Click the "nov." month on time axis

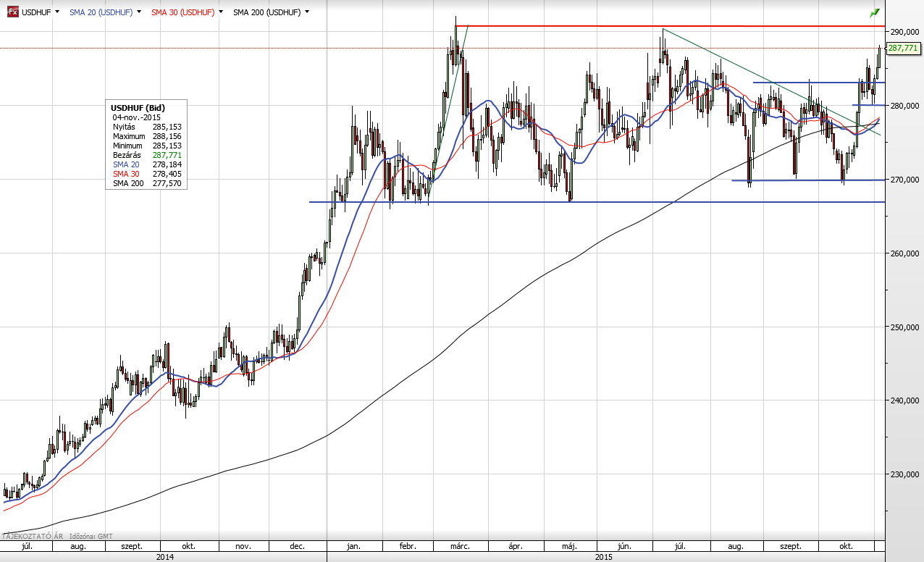(243, 546)
